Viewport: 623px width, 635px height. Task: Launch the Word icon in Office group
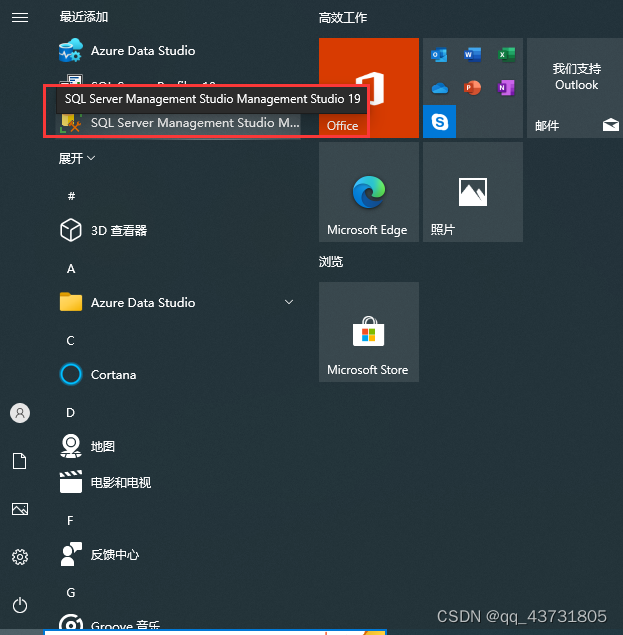tap(472, 54)
